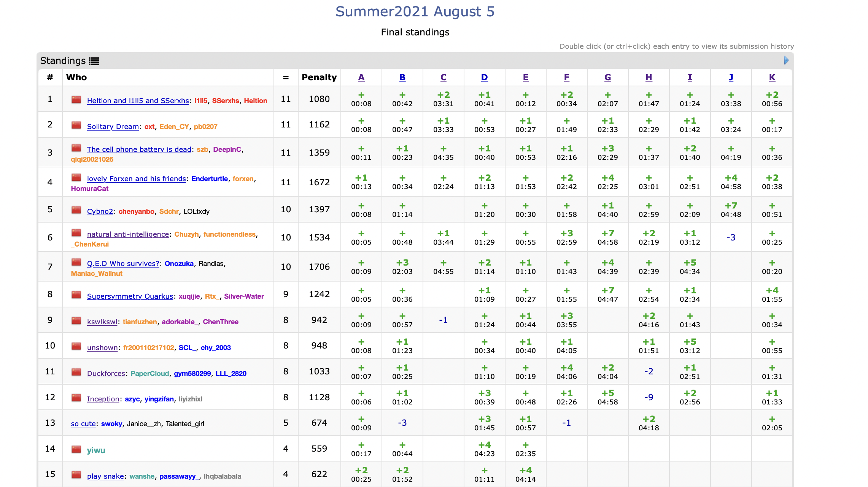Image resolution: width=868 pixels, height=487 pixels.
Task: Click natural anti-intelligence's -3 on problem J
Action: (731, 238)
